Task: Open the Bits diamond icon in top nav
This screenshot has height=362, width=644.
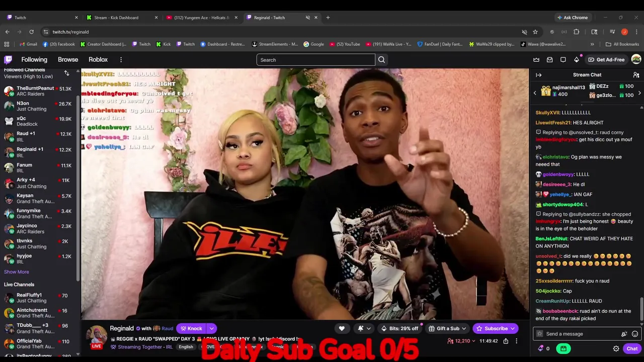Action: tap(577, 60)
